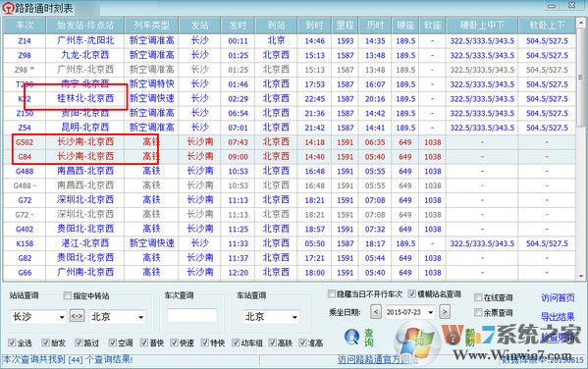Click the 09:00 departure time cell

(x=239, y=157)
